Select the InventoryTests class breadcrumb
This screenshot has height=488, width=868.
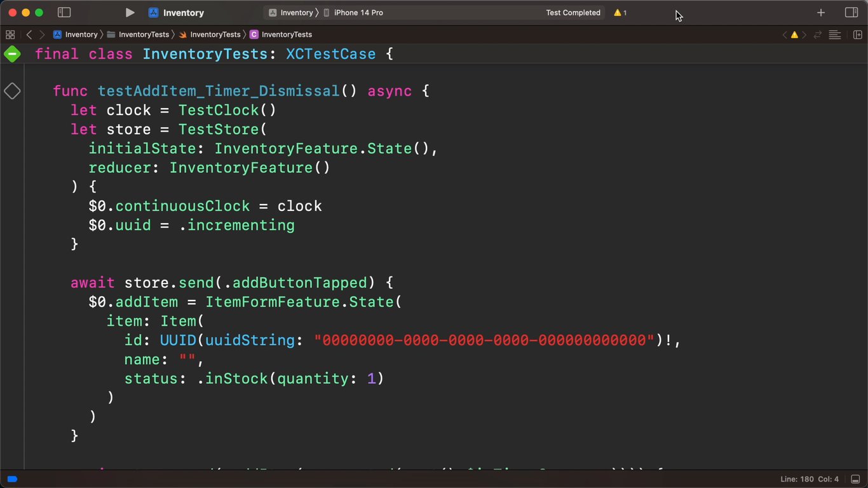tap(286, 35)
